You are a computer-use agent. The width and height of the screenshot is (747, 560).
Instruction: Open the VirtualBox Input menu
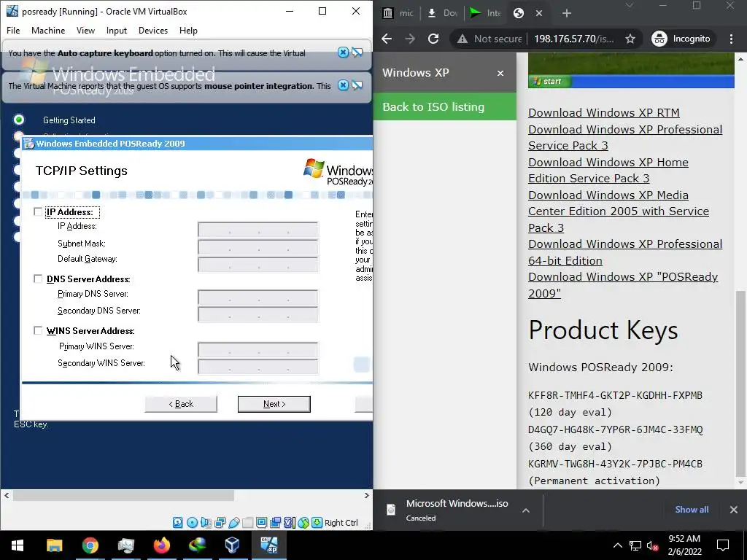(x=116, y=31)
